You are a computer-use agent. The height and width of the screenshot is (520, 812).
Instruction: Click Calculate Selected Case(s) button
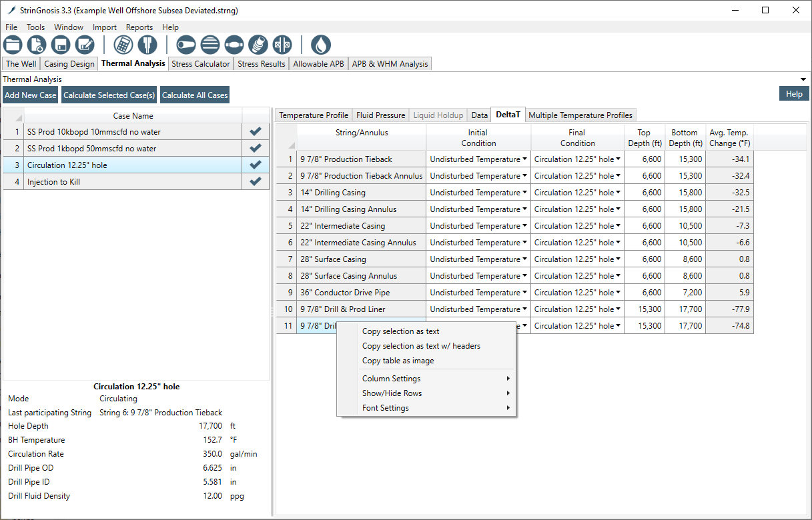[x=109, y=95]
